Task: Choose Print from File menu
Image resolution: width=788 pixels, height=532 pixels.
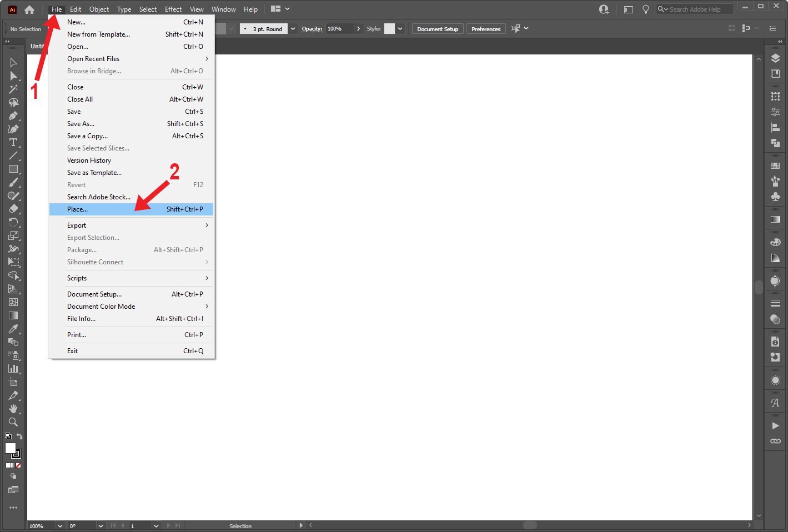Action: [x=132, y=335]
